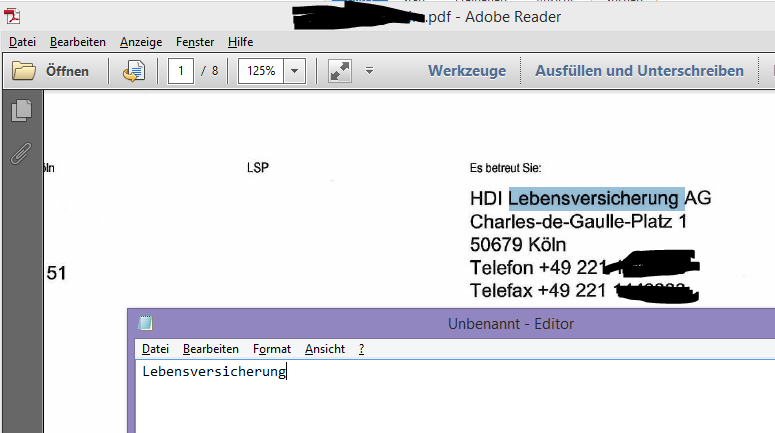
Task: Show the page thumbnails sidebar icon
Action: [x=22, y=110]
